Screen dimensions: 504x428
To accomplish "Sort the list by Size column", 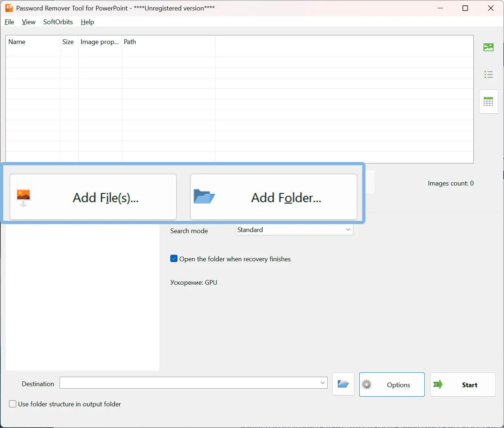I will pos(69,42).
